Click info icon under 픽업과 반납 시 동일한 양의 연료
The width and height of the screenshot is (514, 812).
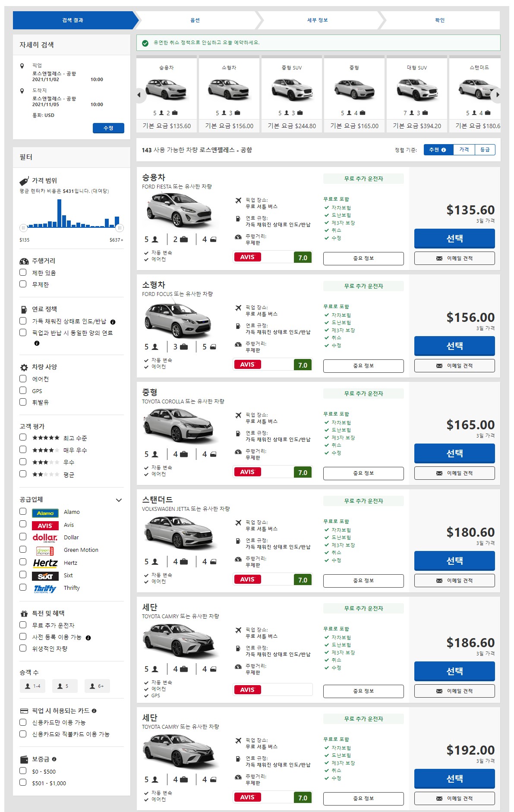[x=37, y=343]
